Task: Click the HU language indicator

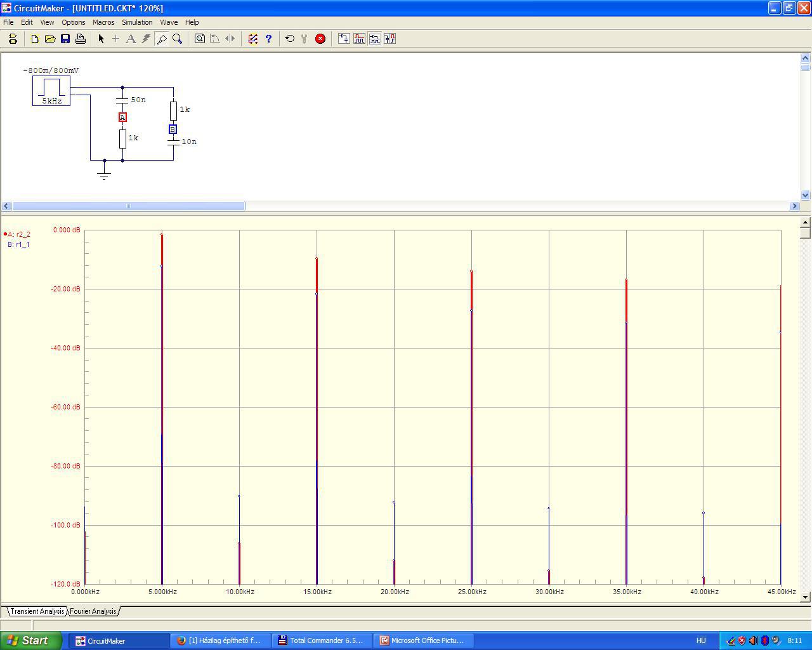Action: click(701, 640)
